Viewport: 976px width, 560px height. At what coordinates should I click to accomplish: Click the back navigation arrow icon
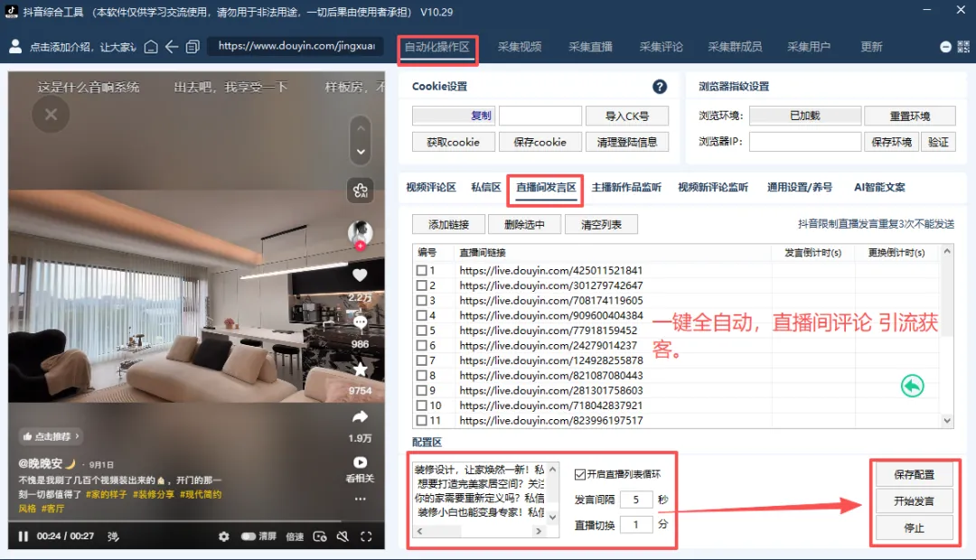173,46
